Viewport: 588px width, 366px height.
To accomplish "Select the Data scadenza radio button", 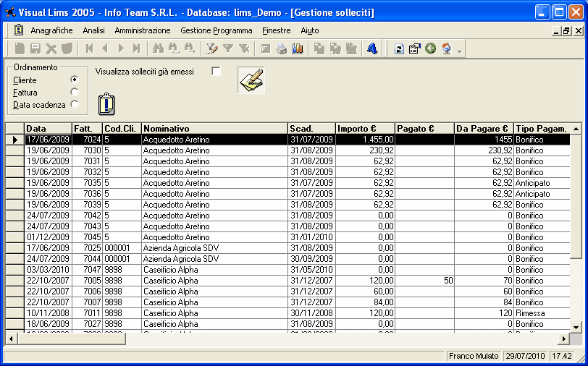I will point(75,104).
